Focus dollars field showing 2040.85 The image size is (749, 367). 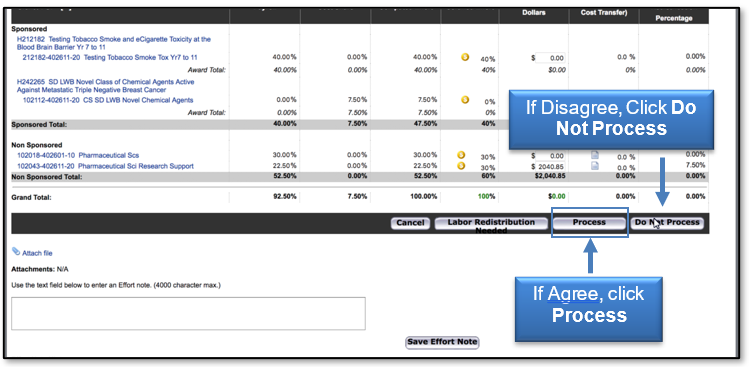tap(550, 167)
